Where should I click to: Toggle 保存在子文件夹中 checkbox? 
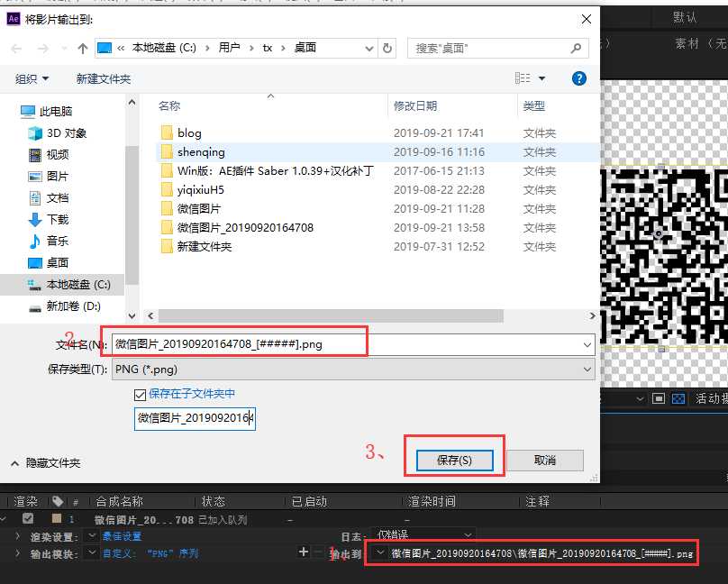pyautogui.click(x=140, y=395)
